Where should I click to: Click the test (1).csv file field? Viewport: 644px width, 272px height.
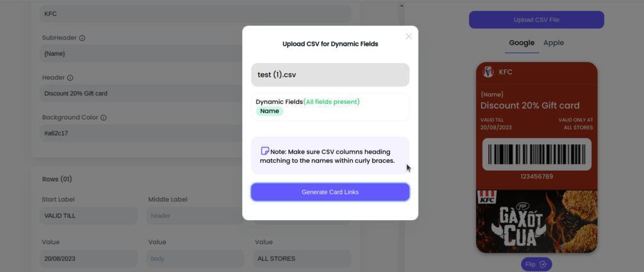coord(330,74)
